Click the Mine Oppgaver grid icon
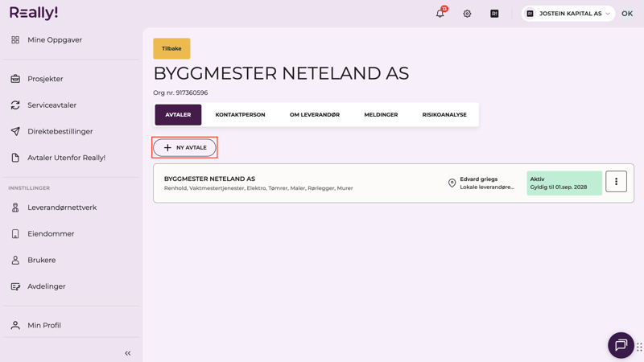Screen dimensions: 644x362 [x=15, y=39]
